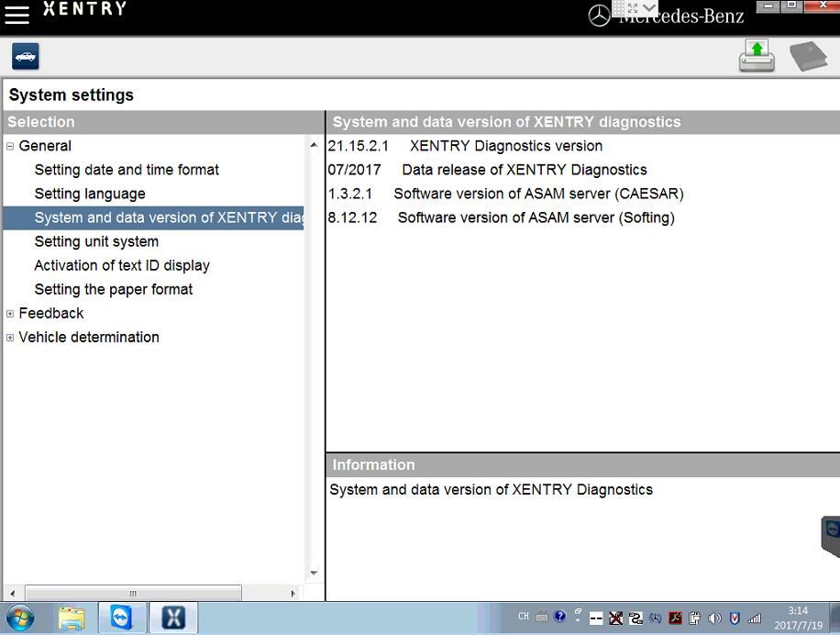The height and width of the screenshot is (635, 840).
Task: Click the printer icon with green arrow
Action: coord(757,56)
